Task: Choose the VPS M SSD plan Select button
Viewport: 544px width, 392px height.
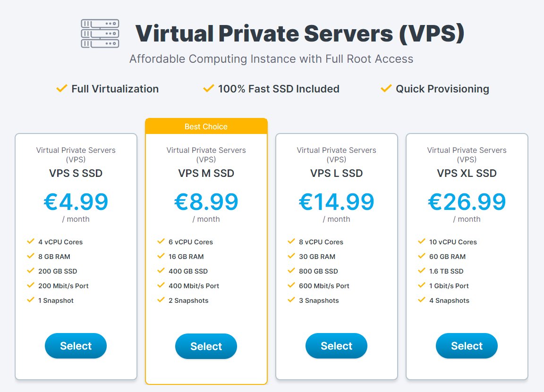Action: point(206,346)
